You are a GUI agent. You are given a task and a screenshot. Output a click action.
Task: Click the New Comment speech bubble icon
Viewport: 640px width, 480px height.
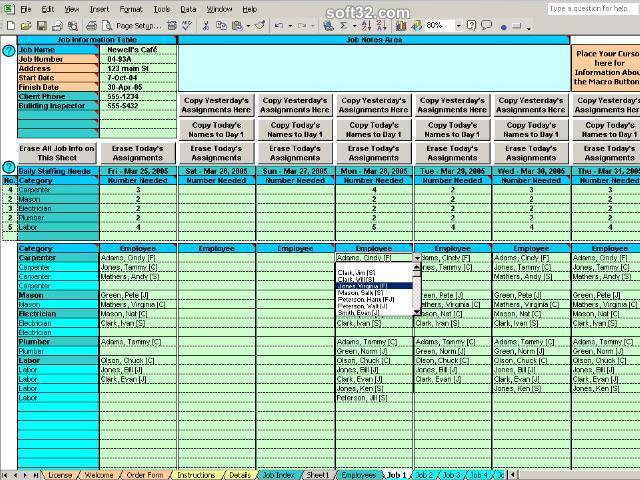coord(487,26)
